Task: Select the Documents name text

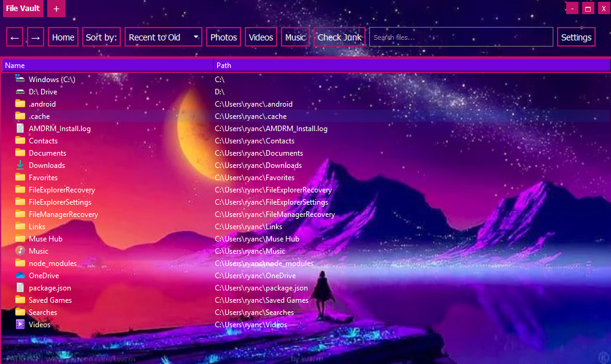Action: click(47, 153)
